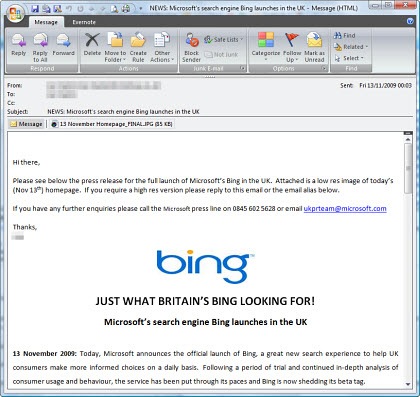This screenshot has height=397, width=420.
Task: Open the Office button menu
Action: 15,14
